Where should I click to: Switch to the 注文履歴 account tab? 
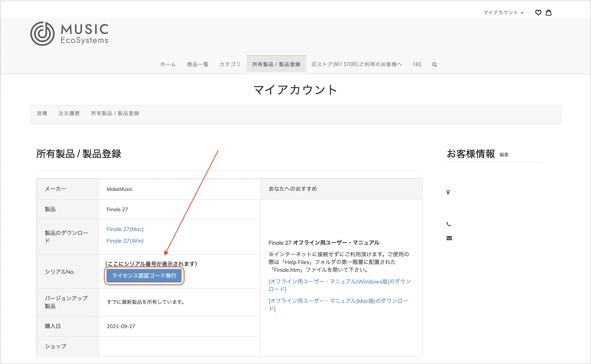tap(69, 113)
